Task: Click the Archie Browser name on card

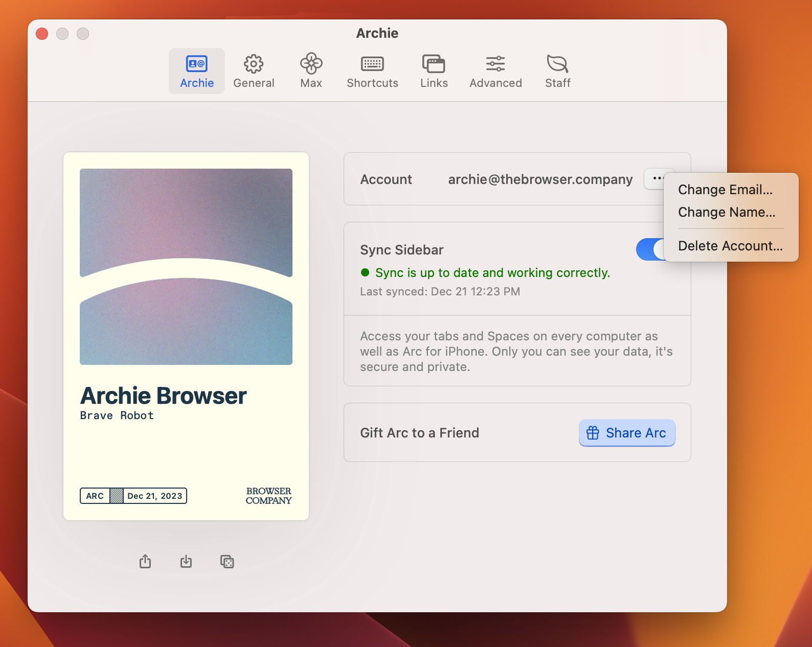Action: point(164,396)
